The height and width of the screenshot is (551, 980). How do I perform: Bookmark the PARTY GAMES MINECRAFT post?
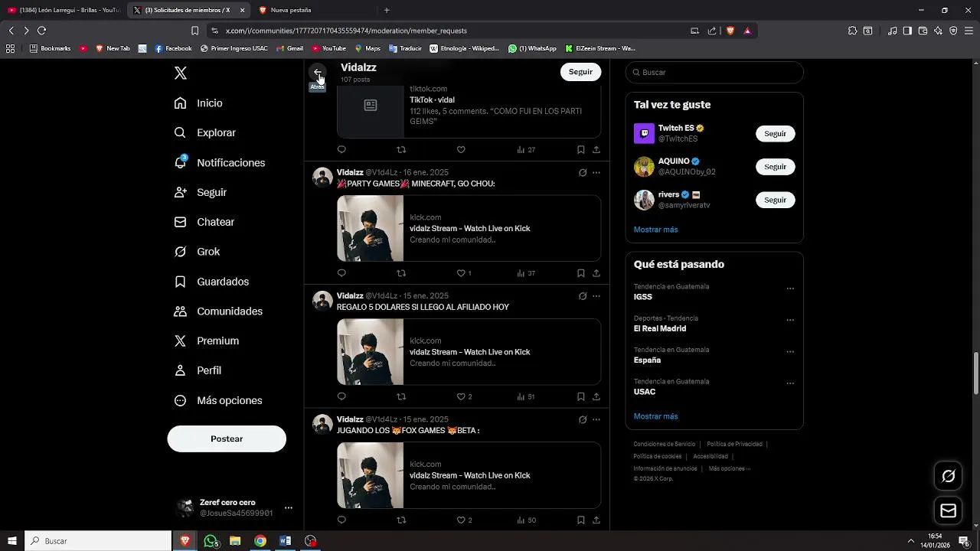point(580,273)
